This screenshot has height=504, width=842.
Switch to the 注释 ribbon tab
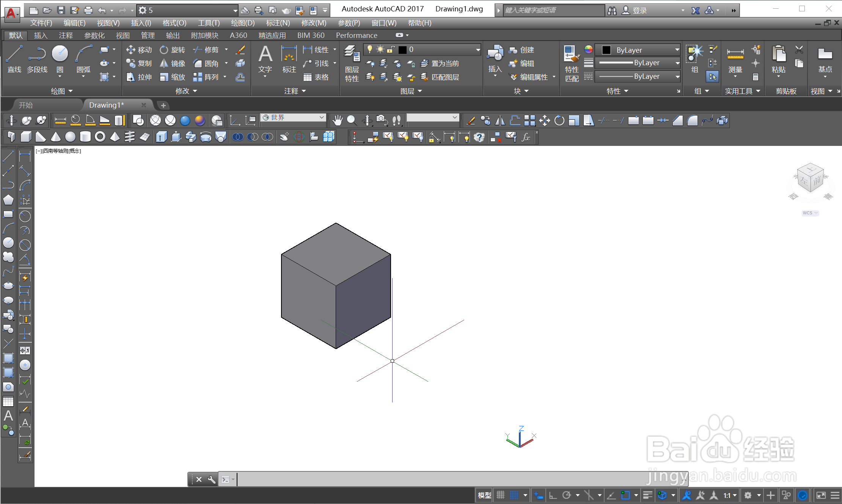pos(66,35)
